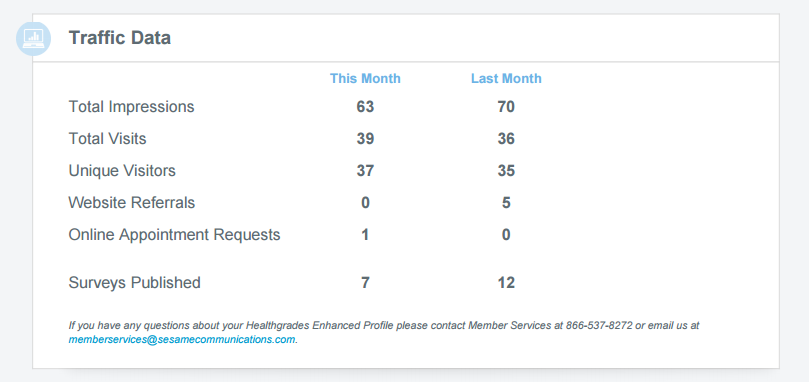The width and height of the screenshot is (809, 382).
Task: Select the Last Month column header
Action: (x=506, y=78)
